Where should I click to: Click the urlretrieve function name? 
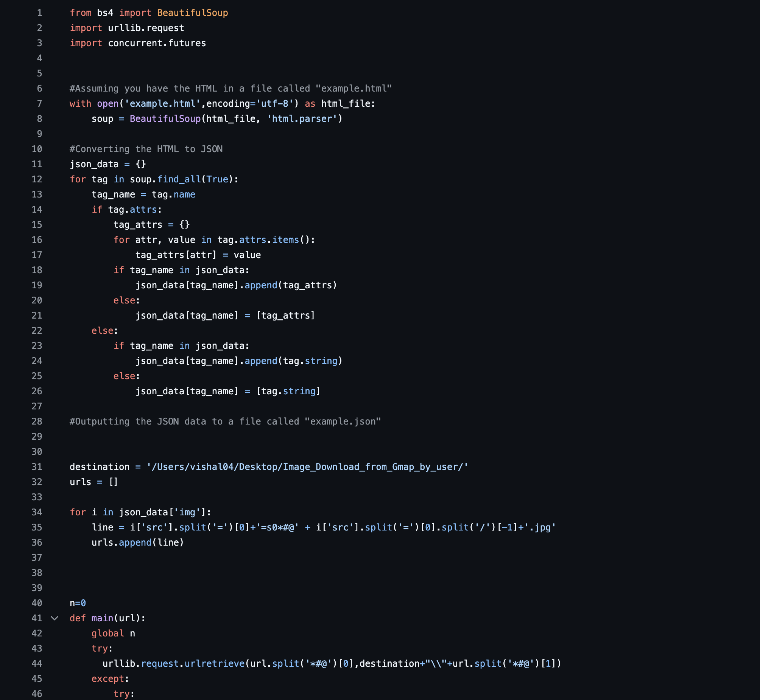pyautogui.click(x=215, y=664)
